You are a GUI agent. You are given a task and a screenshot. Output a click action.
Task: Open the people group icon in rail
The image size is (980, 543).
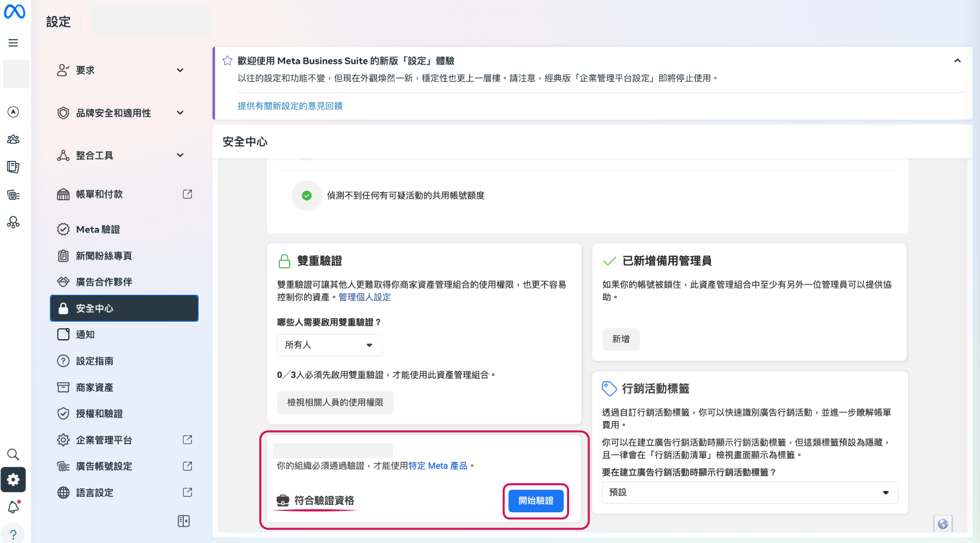click(13, 139)
